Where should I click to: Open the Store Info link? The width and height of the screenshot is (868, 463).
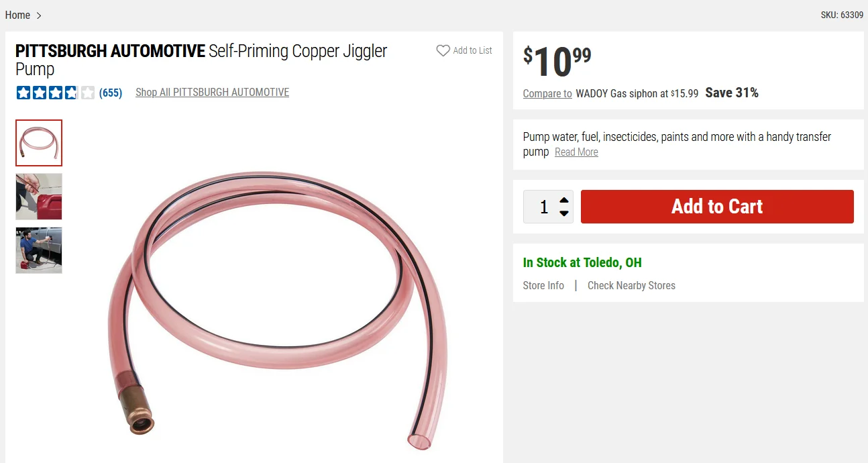tap(543, 285)
